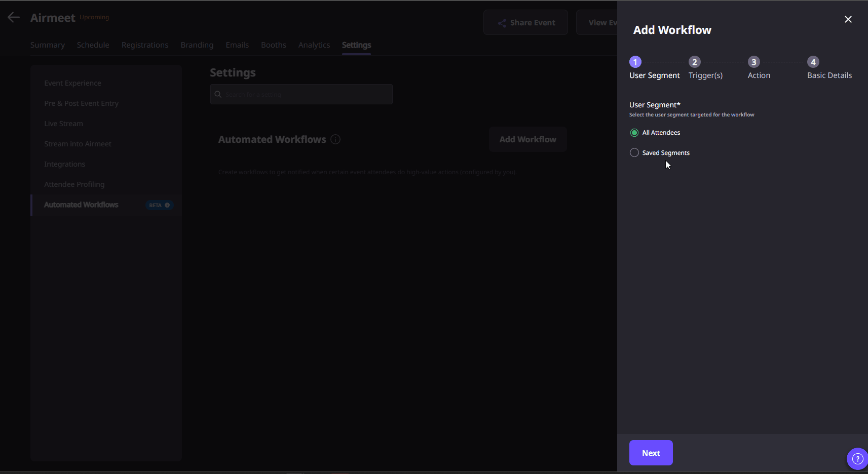Go to step 3 Action circle

pyautogui.click(x=754, y=62)
